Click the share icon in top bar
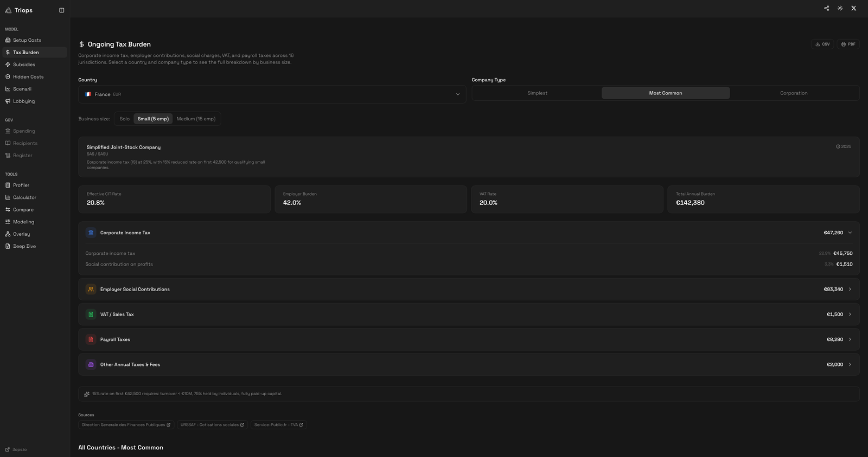This screenshot has height=457, width=868. 826,8
